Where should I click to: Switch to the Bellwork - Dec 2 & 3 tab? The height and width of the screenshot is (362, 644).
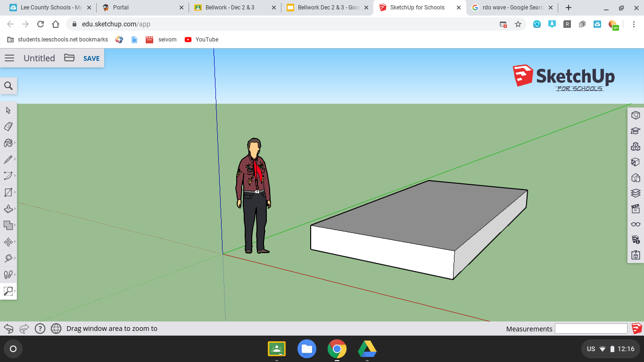click(230, 8)
